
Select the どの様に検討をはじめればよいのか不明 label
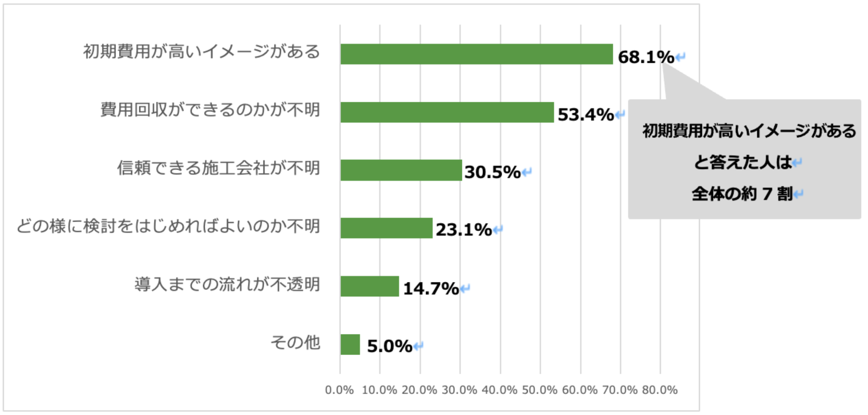coord(168,226)
